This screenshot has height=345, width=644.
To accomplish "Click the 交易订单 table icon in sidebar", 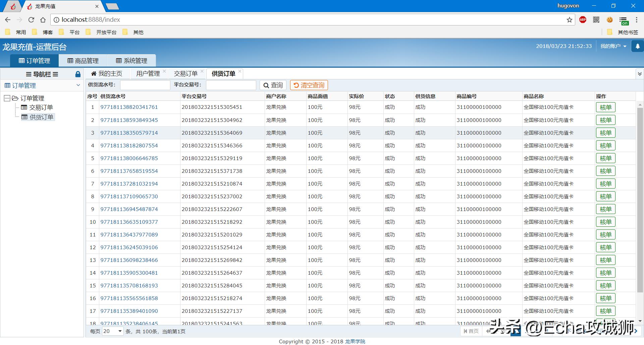I will (24, 107).
